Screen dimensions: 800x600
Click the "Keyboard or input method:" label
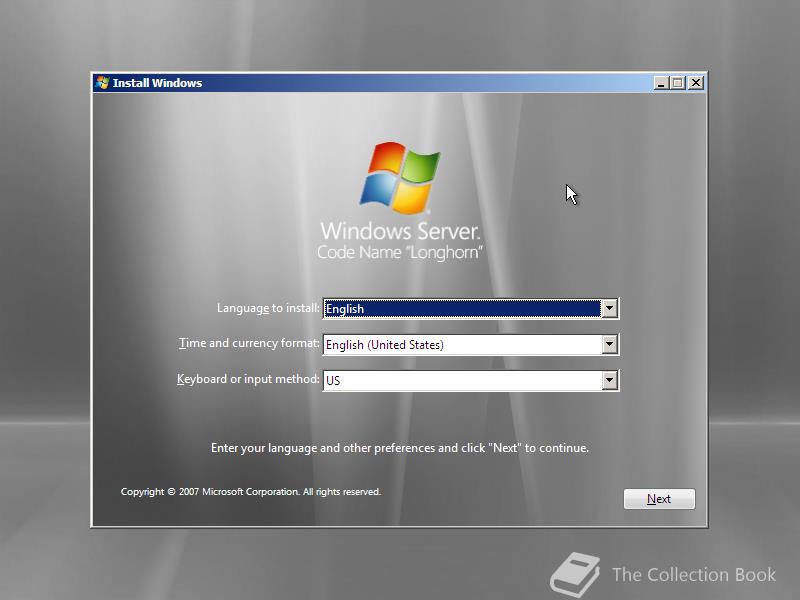248,379
